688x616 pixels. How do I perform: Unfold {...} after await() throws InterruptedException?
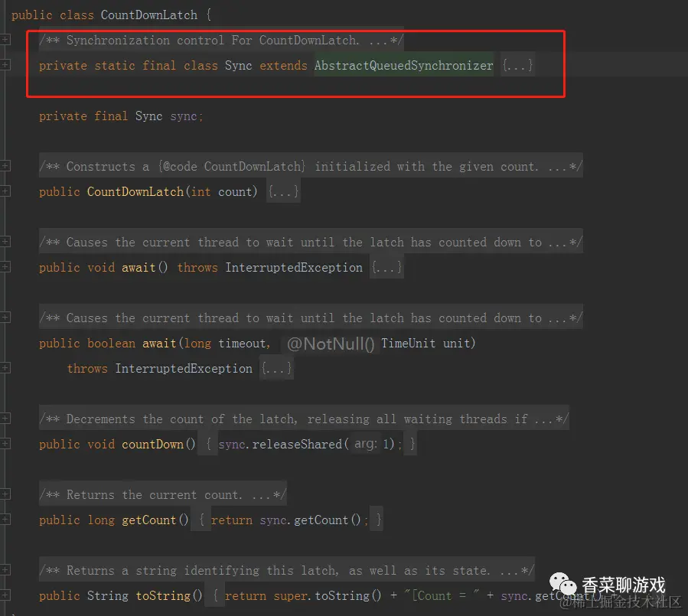click(386, 267)
